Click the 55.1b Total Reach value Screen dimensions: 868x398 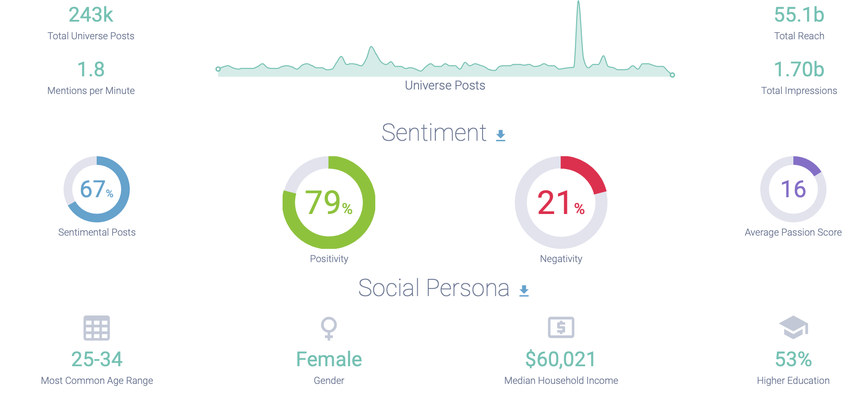coord(799,15)
